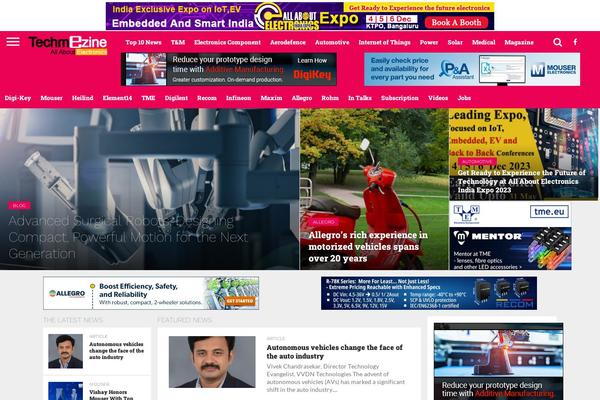Click Learn How in DigiKey banner
Viewport: 600px width, 400px height.
[x=312, y=60]
